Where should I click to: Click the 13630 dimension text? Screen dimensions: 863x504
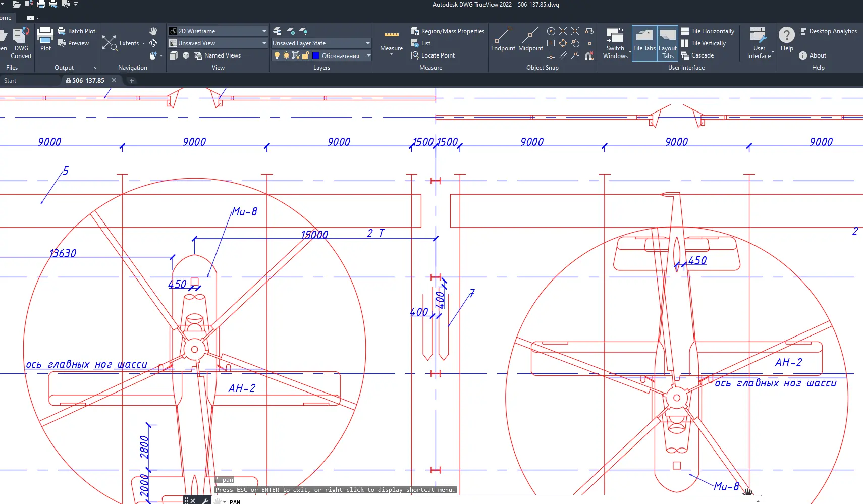(63, 253)
